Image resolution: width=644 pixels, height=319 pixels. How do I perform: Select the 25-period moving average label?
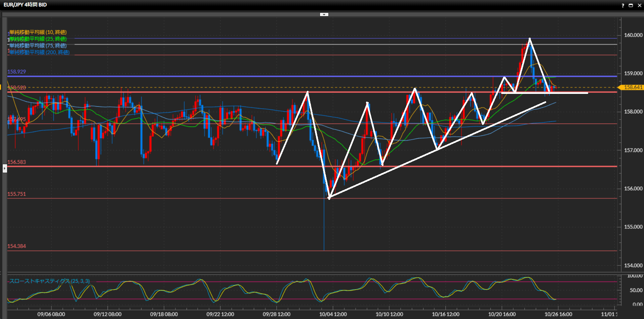[x=38, y=39]
